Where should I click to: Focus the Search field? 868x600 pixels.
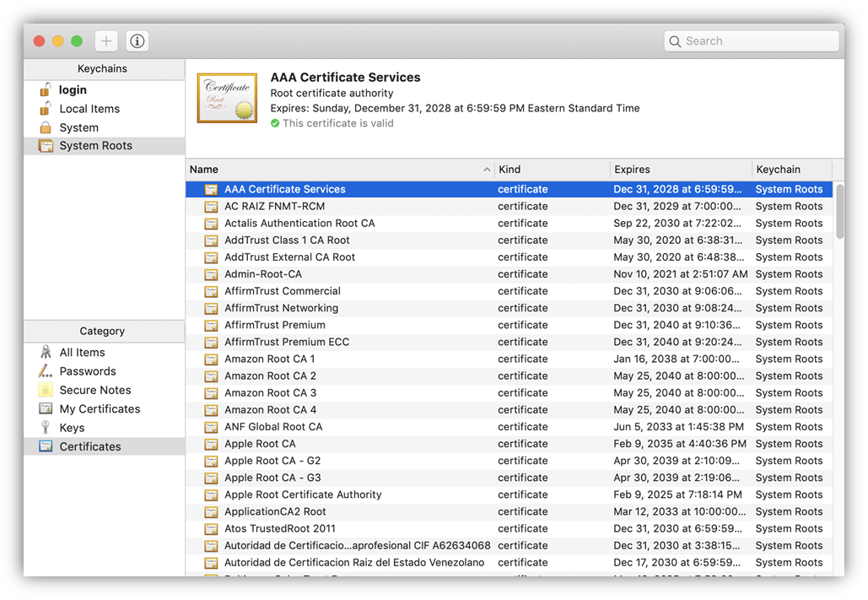(752, 41)
